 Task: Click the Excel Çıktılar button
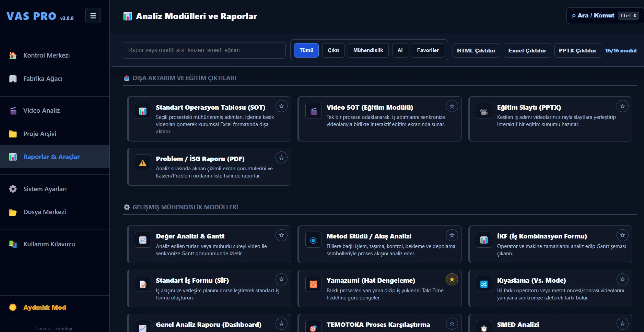[x=527, y=50]
